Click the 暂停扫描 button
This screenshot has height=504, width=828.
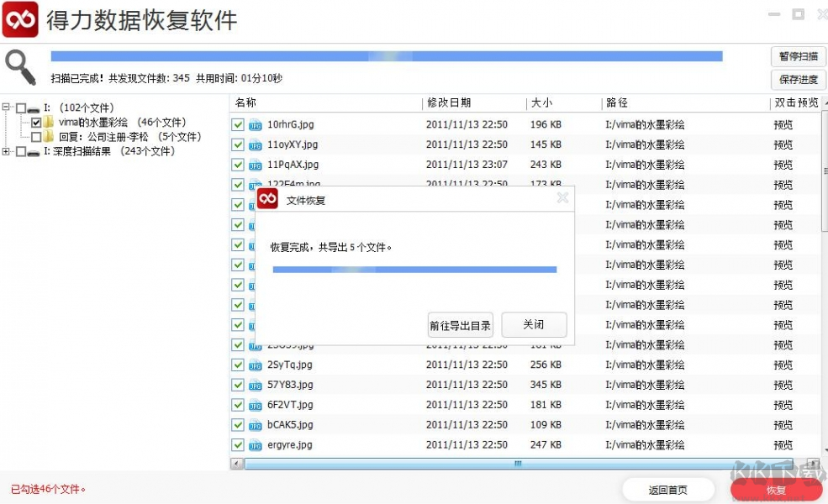[798, 56]
